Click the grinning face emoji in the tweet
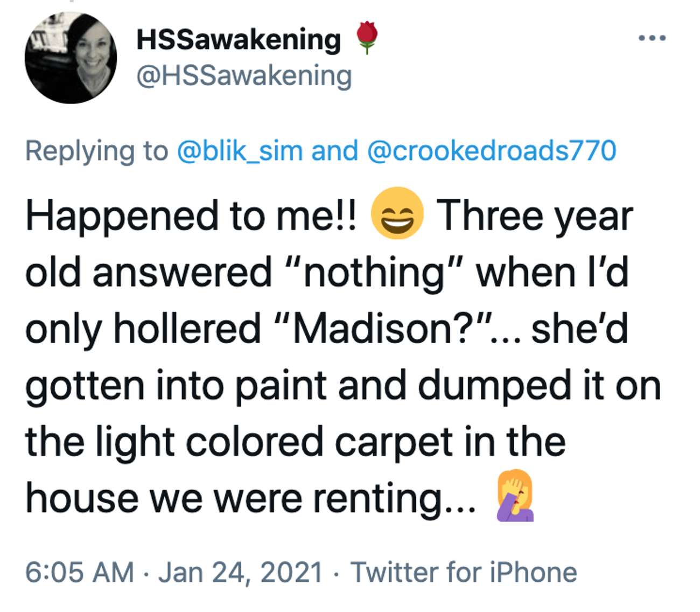Image resolution: width=700 pixels, height=612 pixels. [x=397, y=213]
